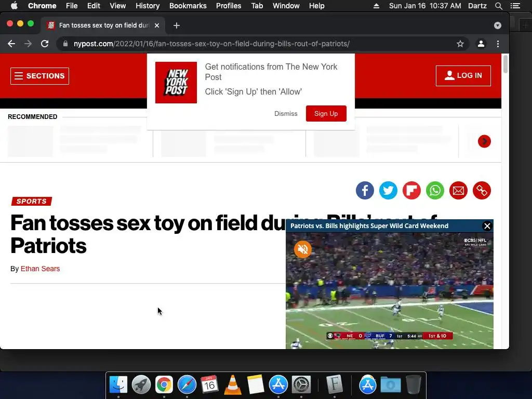Share article on Flipboard

(411, 190)
